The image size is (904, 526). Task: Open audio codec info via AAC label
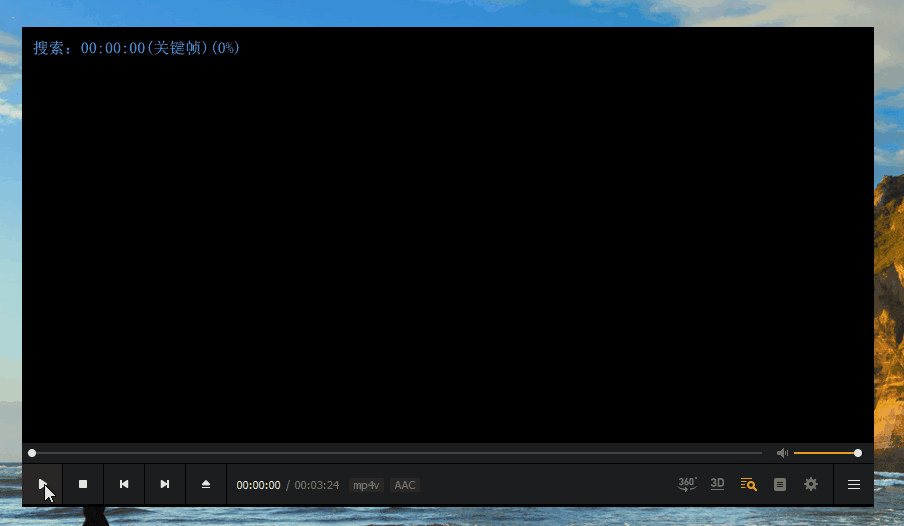pos(405,485)
